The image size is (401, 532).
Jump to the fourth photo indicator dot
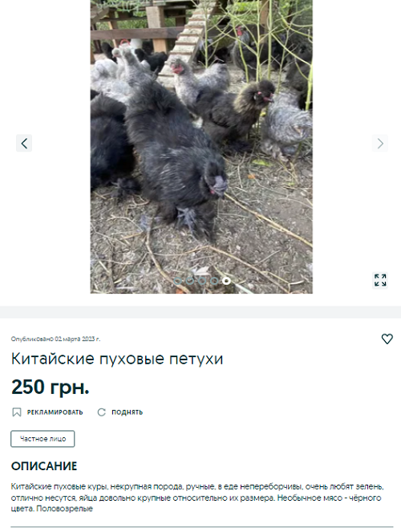[x=214, y=281]
